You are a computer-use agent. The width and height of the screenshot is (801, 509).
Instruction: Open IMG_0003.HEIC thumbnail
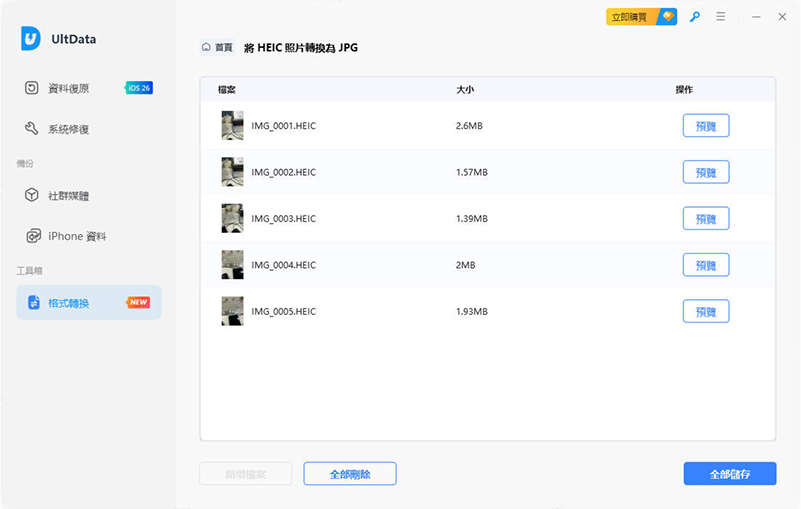click(x=232, y=219)
